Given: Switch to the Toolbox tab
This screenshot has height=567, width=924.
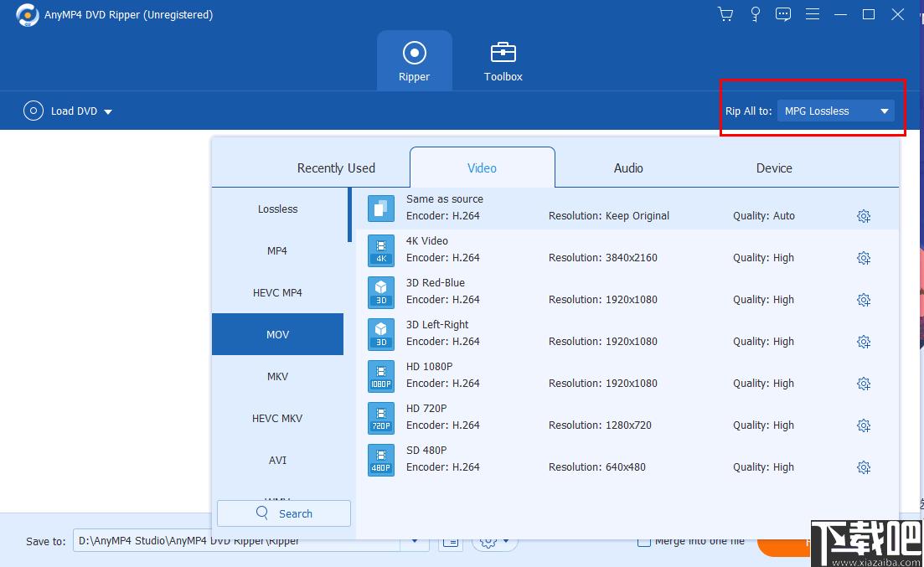Looking at the screenshot, I should tap(503, 60).
